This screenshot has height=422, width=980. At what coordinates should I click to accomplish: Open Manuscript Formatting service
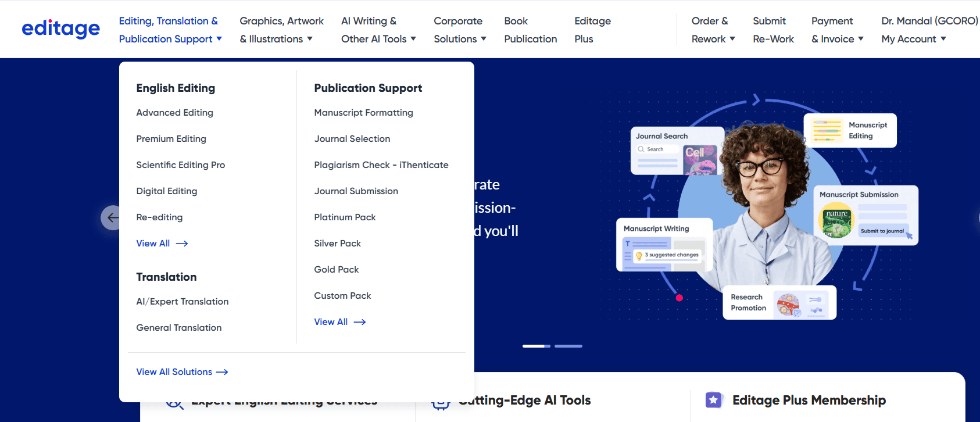coord(364,113)
